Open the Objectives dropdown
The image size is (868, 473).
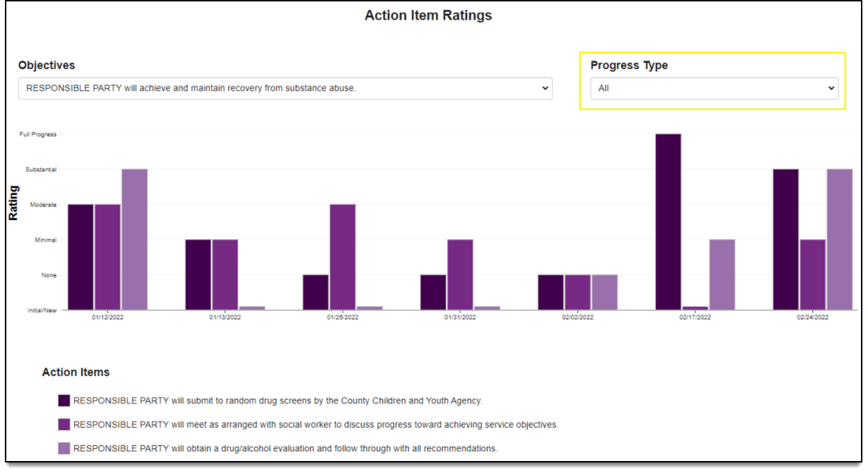click(x=285, y=89)
